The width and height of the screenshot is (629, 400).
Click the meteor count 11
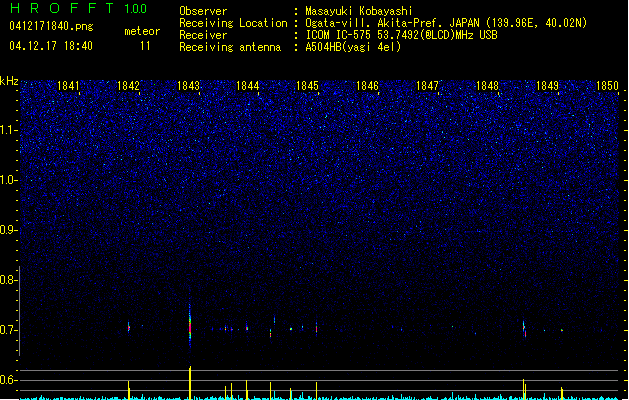145,46
